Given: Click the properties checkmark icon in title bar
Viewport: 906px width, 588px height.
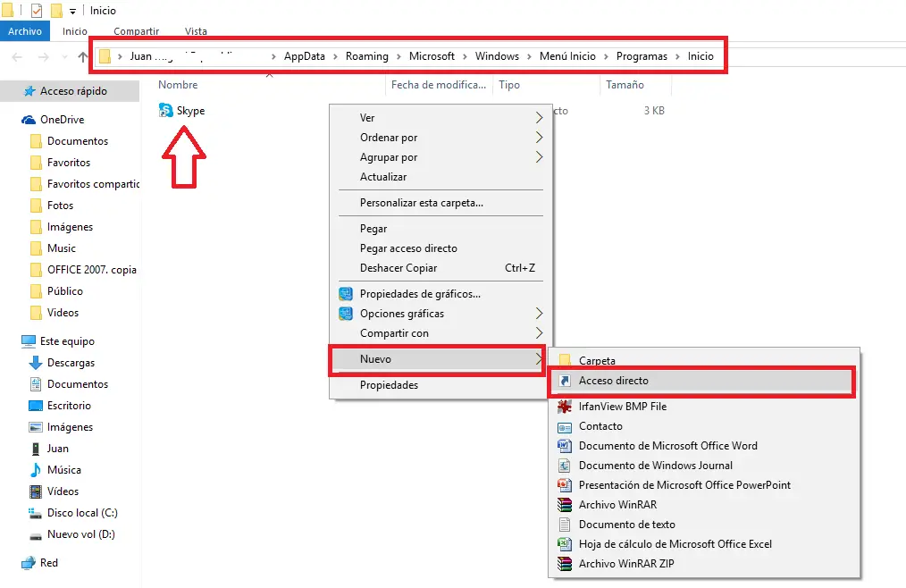Looking at the screenshot, I should pyautogui.click(x=37, y=11).
